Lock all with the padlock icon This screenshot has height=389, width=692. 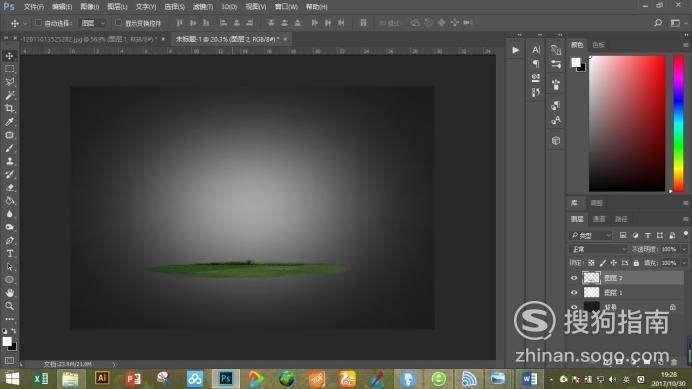click(x=636, y=263)
